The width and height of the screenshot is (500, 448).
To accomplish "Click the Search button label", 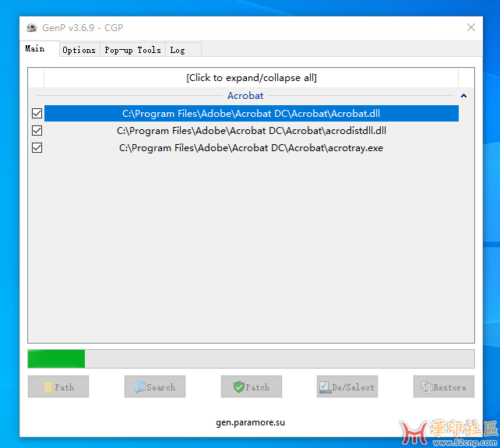I will click(x=161, y=387).
